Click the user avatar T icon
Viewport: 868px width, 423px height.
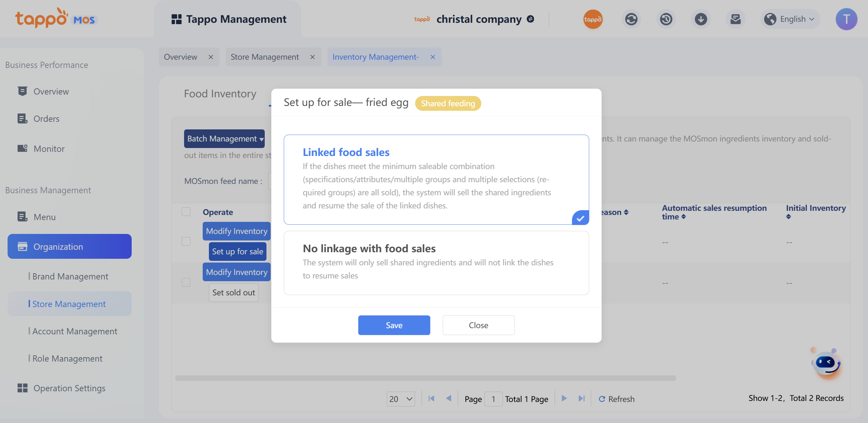click(846, 19)
